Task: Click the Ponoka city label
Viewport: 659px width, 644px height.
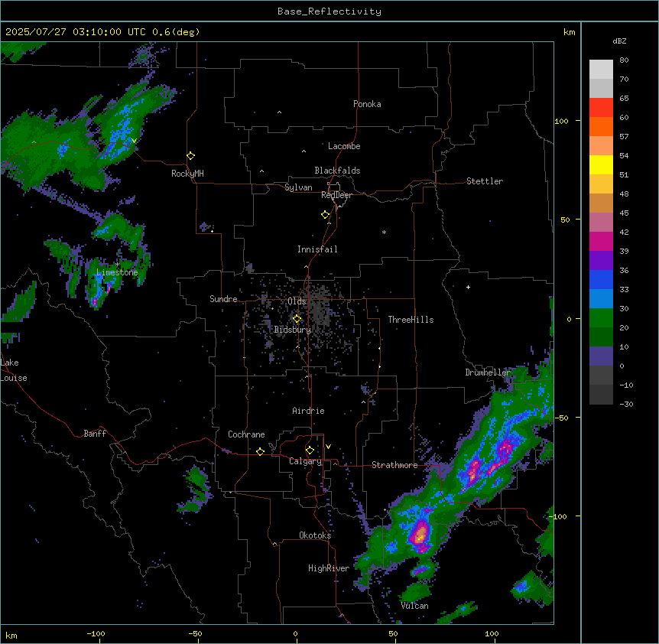Action: coord(367,104)
